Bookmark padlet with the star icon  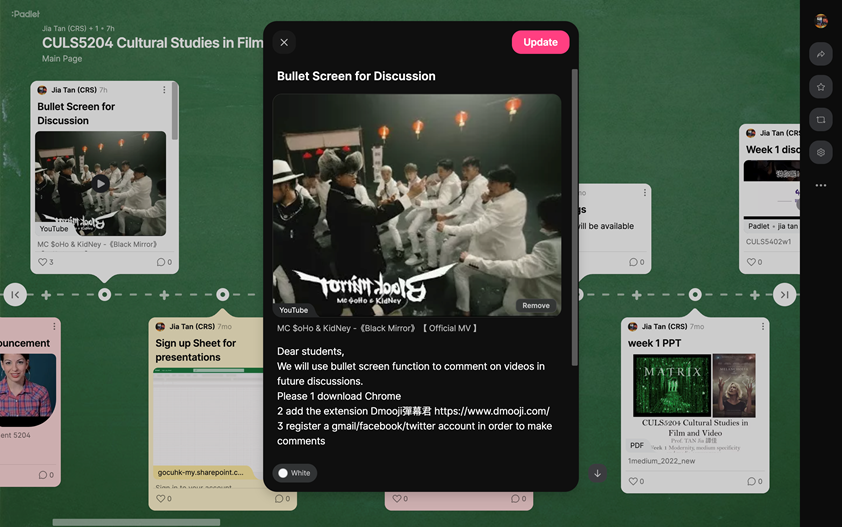[x=821, y=86]
